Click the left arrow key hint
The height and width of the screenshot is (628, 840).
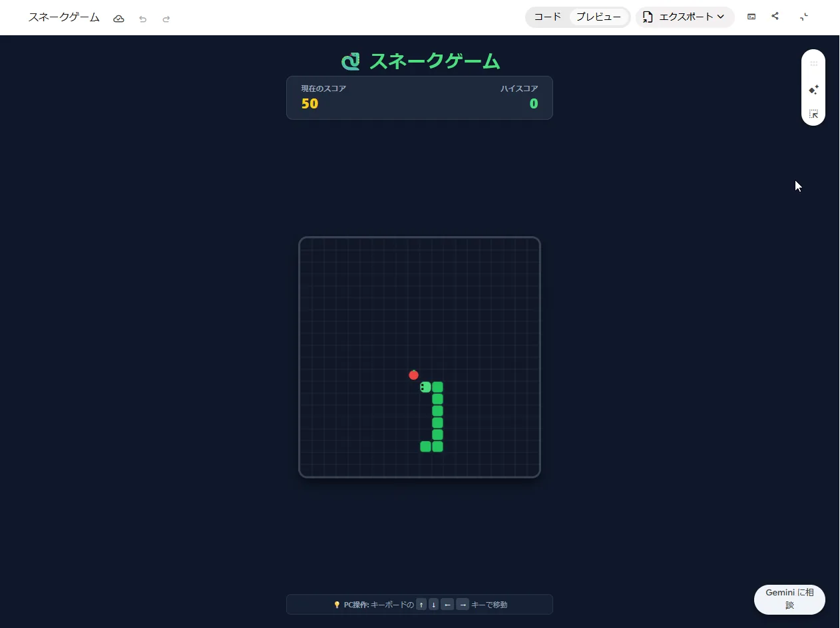coord(447,605)
